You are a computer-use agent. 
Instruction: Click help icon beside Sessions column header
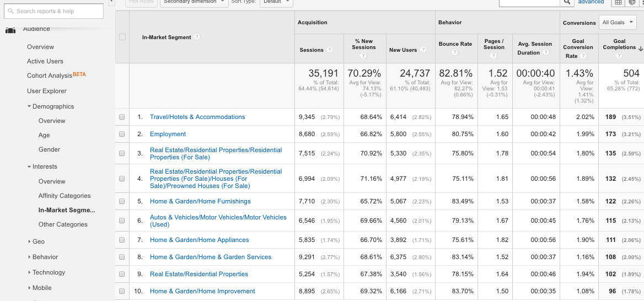tap(330, 50)
